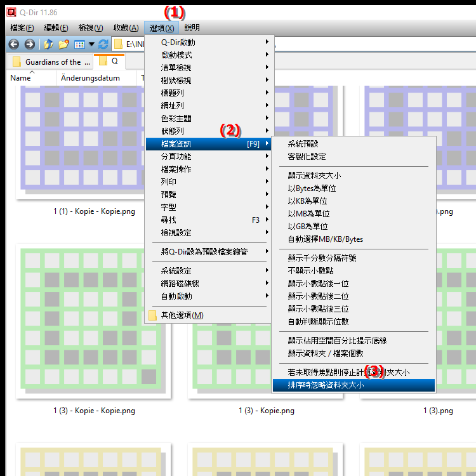Image resolution: width=476 pixels, height=476 pixels.
Task: Click the 選項(X) menu
Action: click(161, 28)
